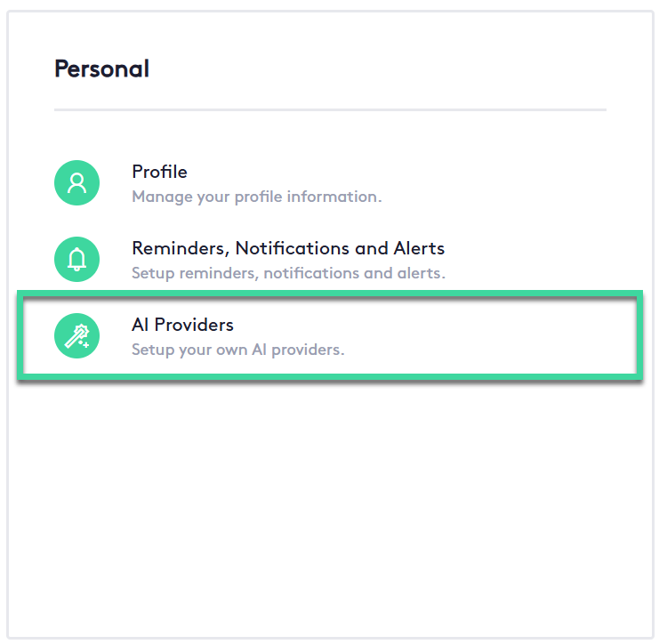Image resolution: width=659 pixels, height=644 pixels.
Task: Click the Personal section heading
Action: pyautogui.click(x=101, y=68)
